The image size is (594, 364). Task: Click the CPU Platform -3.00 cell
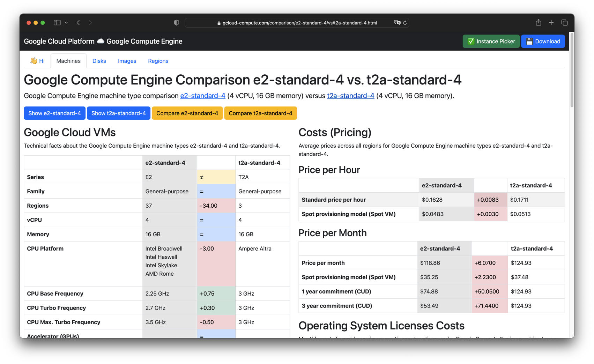(216, 264)
